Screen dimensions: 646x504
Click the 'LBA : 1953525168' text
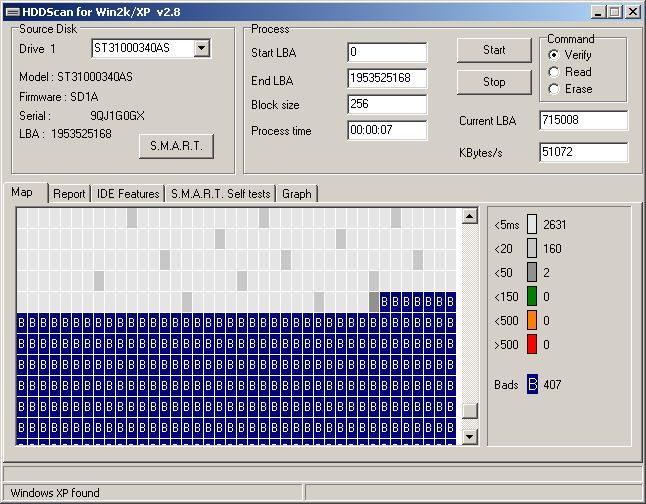pos(65,134)
